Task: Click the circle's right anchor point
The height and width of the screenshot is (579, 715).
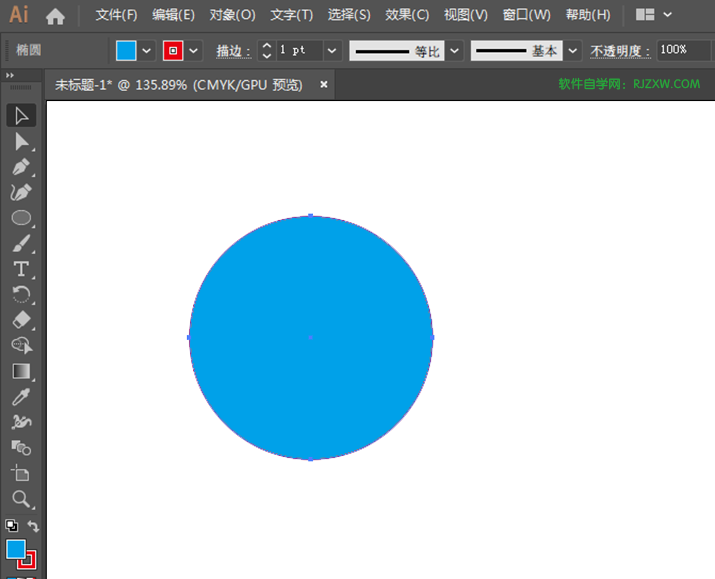Action: coord(433,337)
